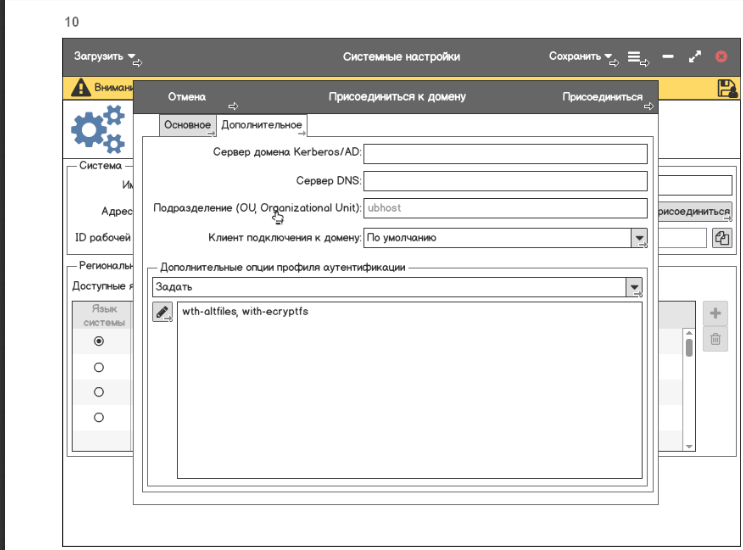Select the first system language radio button
Viewport: 743px width, 550px height.
coord(98,341)
